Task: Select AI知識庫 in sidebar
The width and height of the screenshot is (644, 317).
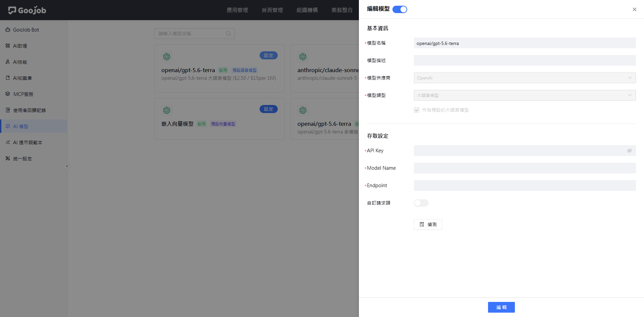Action: point(34,78)
